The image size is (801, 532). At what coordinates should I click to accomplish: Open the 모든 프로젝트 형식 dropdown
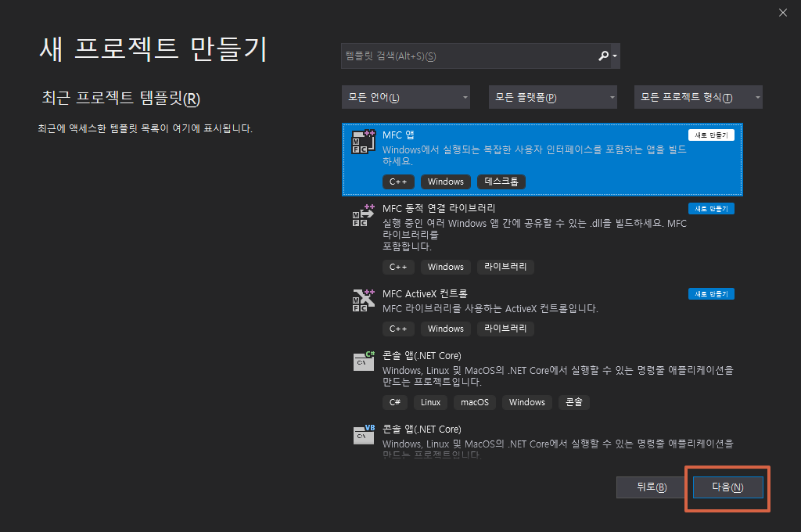(699, 97)
